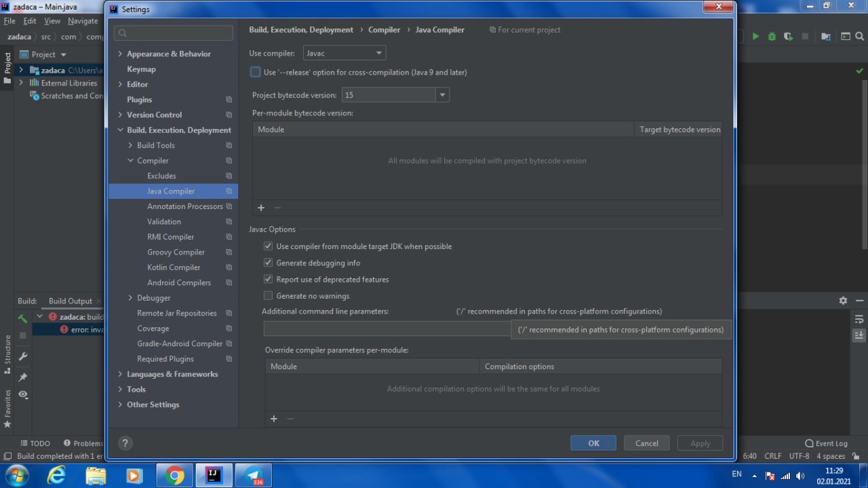Run with coverage using the shield icon

point(788,37)
